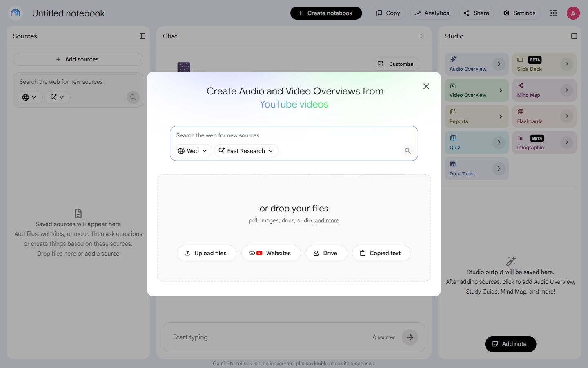Click the dialog's search magnifier icon
This screenshot has width=588, height=368.
coord(408,151)
